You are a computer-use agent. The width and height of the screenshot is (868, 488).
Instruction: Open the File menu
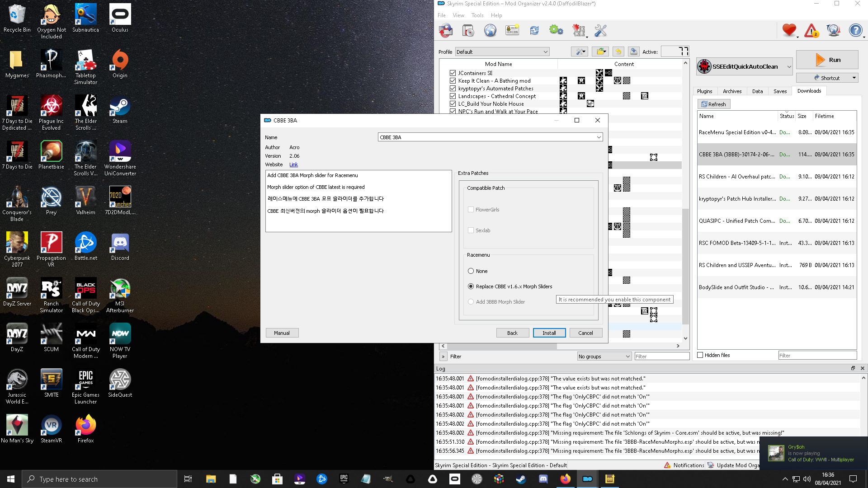(x=442, y=15)
